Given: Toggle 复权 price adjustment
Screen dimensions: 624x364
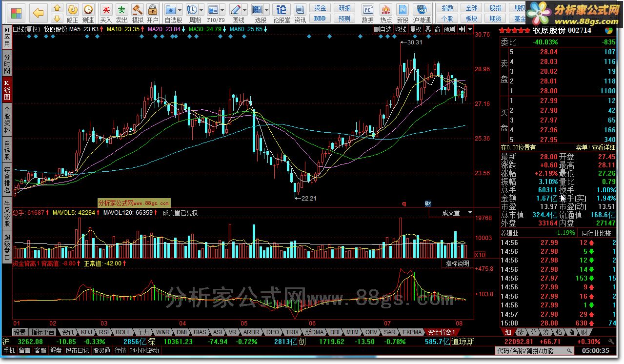Looking at the screenshot, I should [415, 29].
